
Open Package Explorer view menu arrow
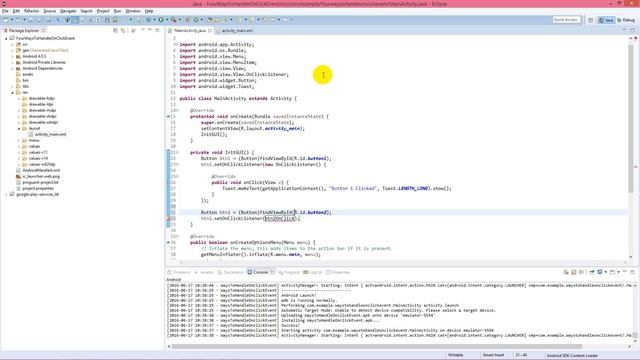pos(142,30)
